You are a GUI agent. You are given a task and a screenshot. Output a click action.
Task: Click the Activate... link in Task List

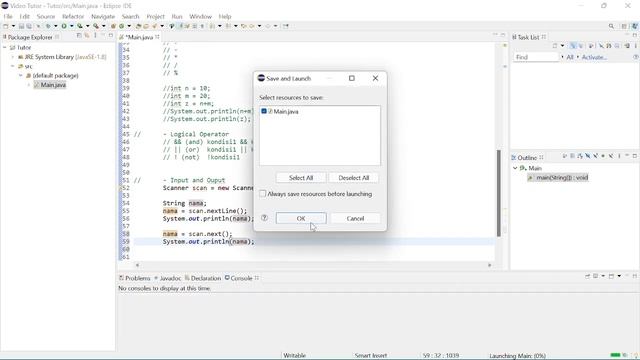tap(594, 57)
